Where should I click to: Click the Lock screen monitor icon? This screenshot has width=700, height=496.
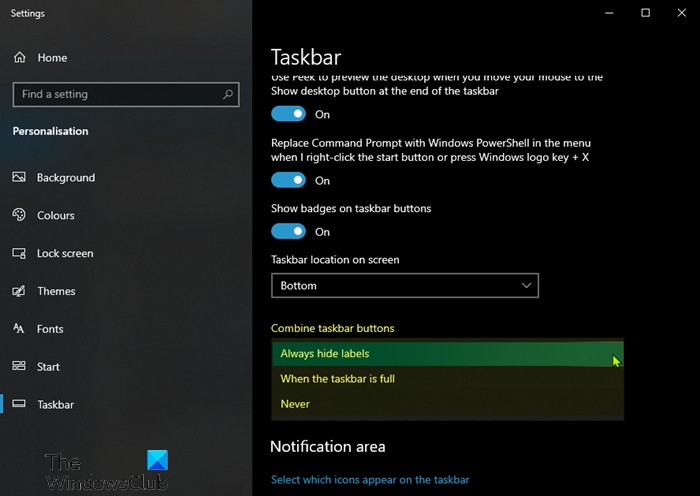coord(19,253)
